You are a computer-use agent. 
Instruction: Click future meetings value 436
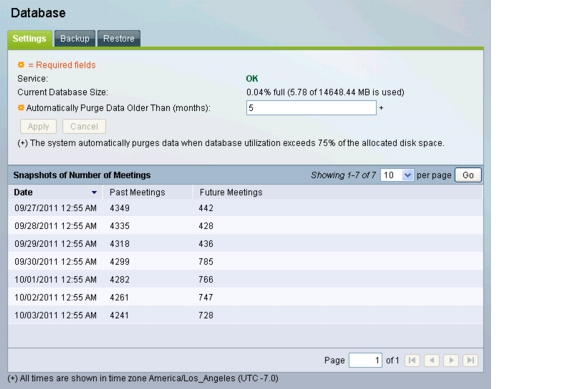tap(206, 244)
